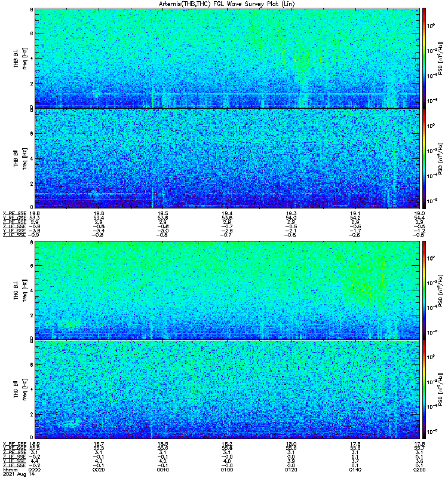Click the 'THC B⊥ freq [Hz]' axis label
448x478 pixels.
click(20, 290)
